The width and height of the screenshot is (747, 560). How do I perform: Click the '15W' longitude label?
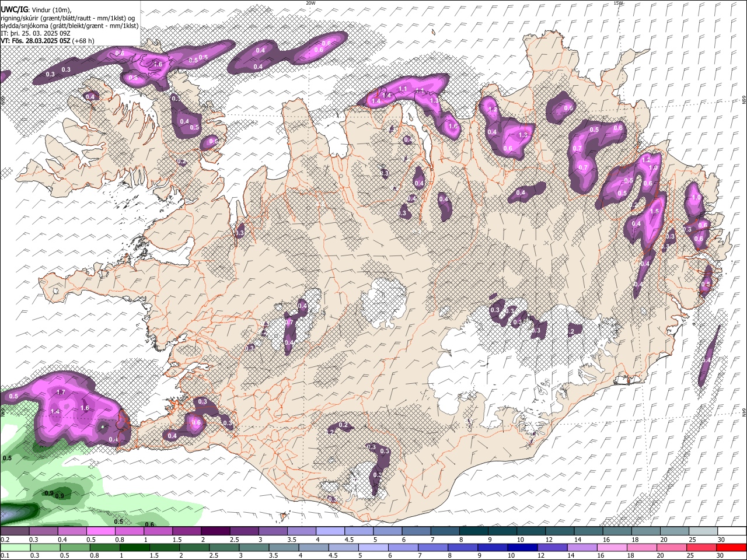coord(619,3)
